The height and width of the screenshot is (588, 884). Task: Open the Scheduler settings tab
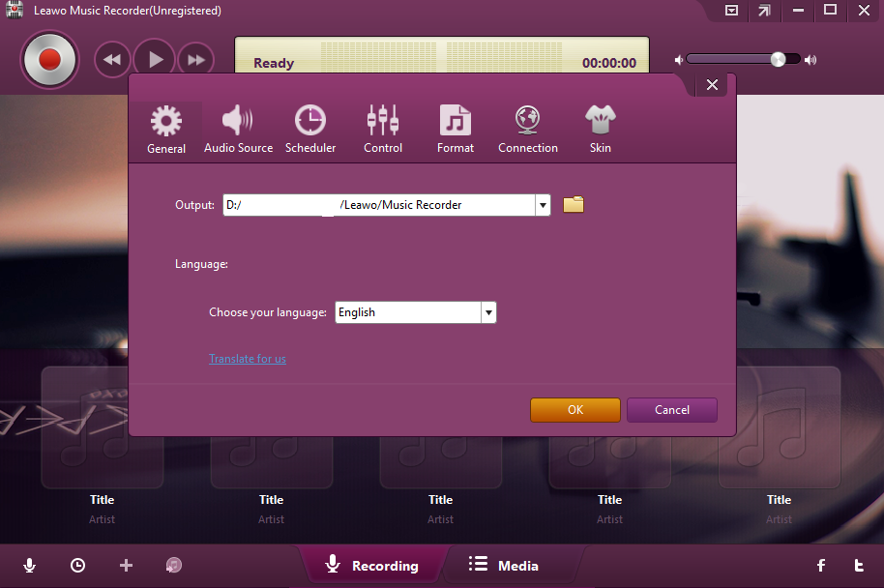(310, 129)
